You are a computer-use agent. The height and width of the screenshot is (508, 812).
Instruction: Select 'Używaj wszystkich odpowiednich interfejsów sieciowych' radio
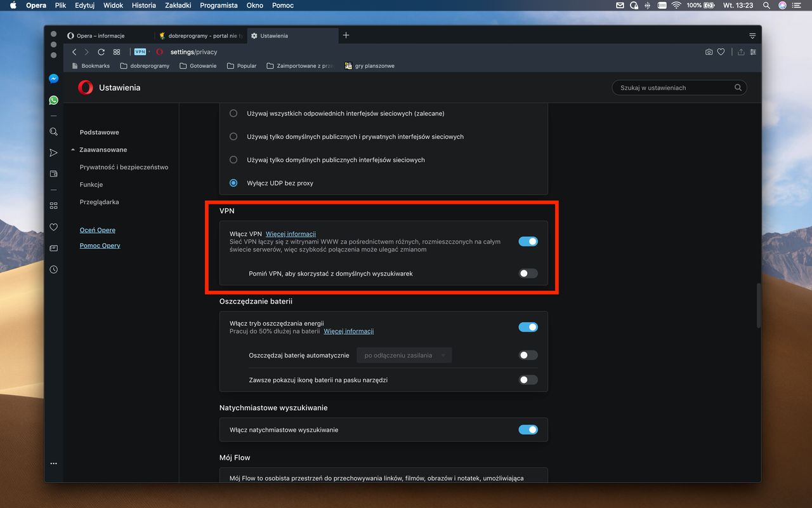pos(233,113)
